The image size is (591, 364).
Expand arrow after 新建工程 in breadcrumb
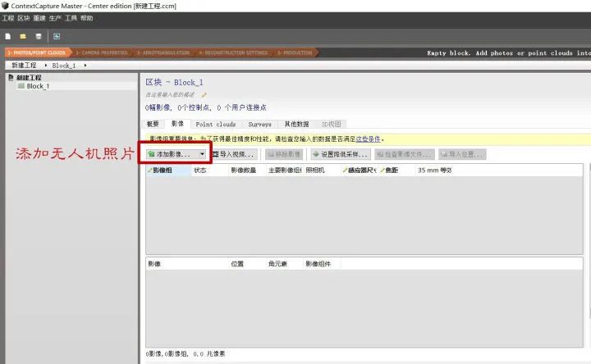point(46,66)
